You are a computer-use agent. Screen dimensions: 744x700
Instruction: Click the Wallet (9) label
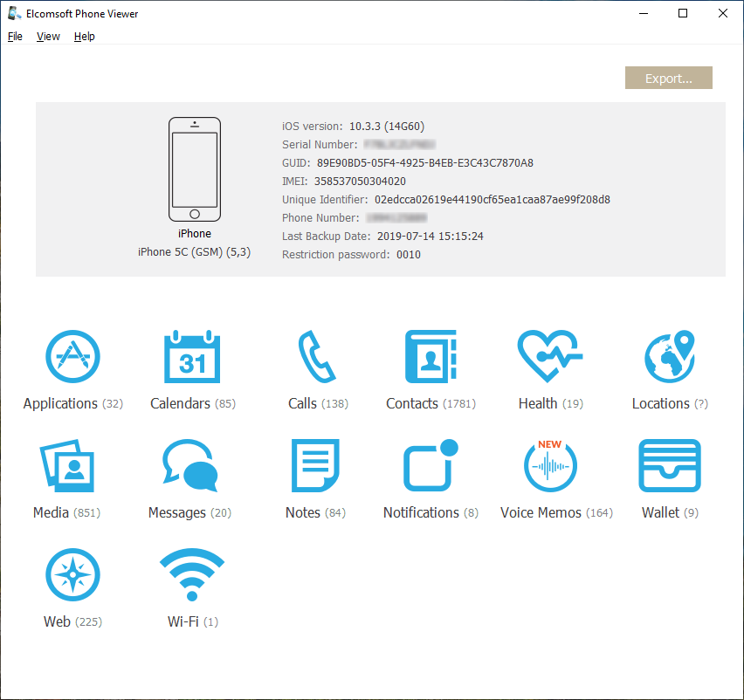click(670, 512)
